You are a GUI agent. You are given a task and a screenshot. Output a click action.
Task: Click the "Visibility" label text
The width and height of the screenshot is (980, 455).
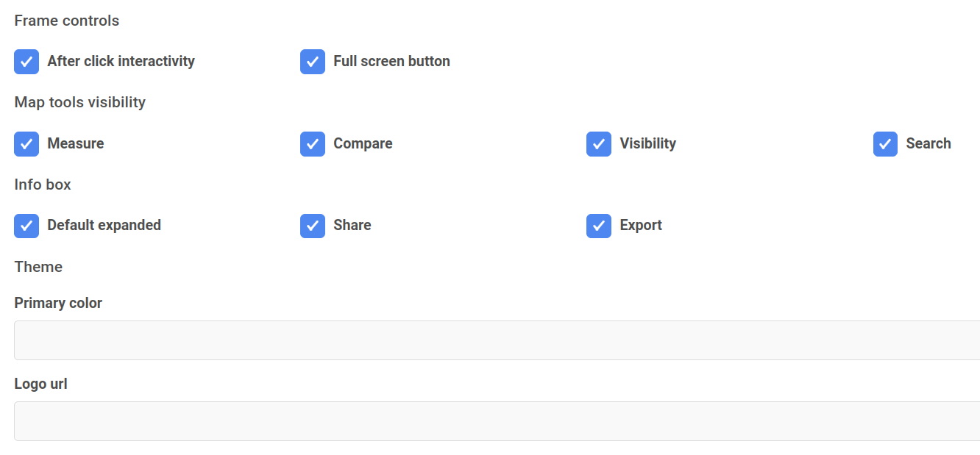[x=647, y=144]
